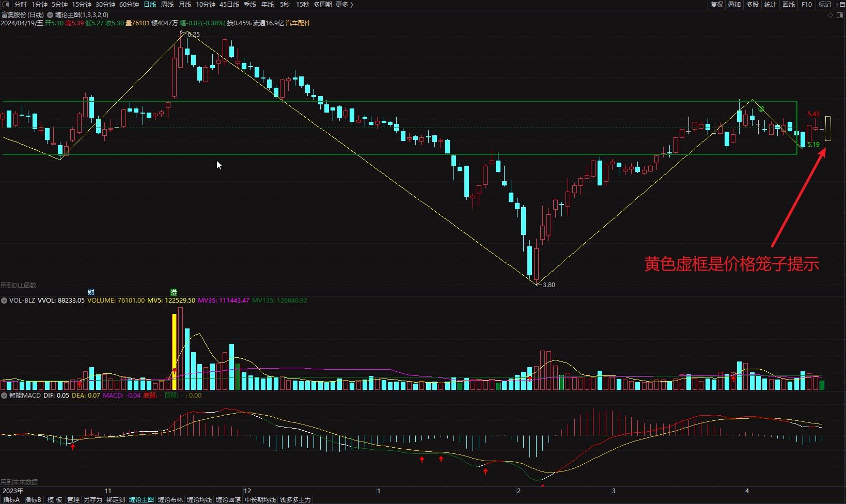The width and height of the screenshot is (846, 504).
Task: Select the 缠论均线 indicator tab
Action: pyautogui.click(x=199, y=499)
